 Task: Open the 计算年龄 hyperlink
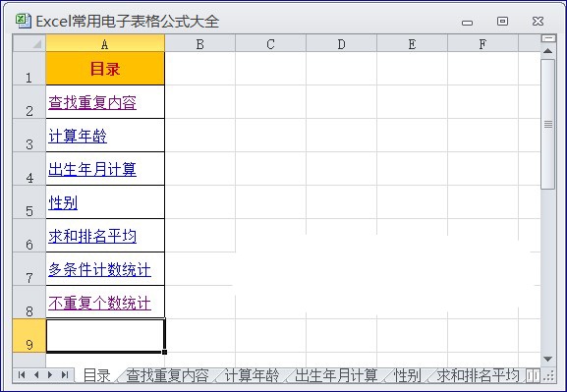tap(78, 137)
